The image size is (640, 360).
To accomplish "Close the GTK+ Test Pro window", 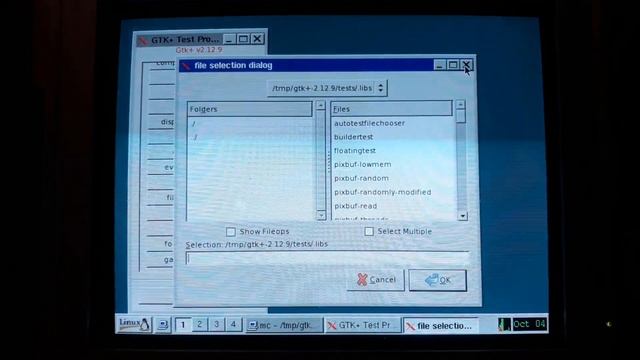I will coord(257,39).
